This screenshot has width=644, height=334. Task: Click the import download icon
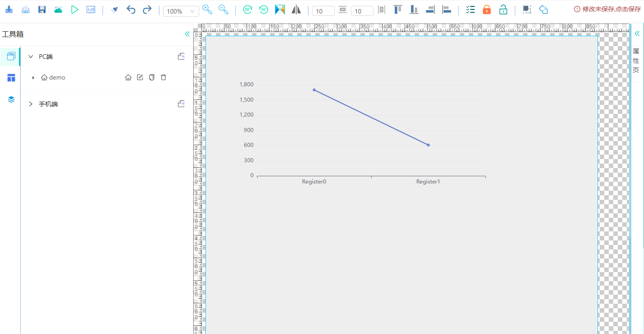(9, 9)
